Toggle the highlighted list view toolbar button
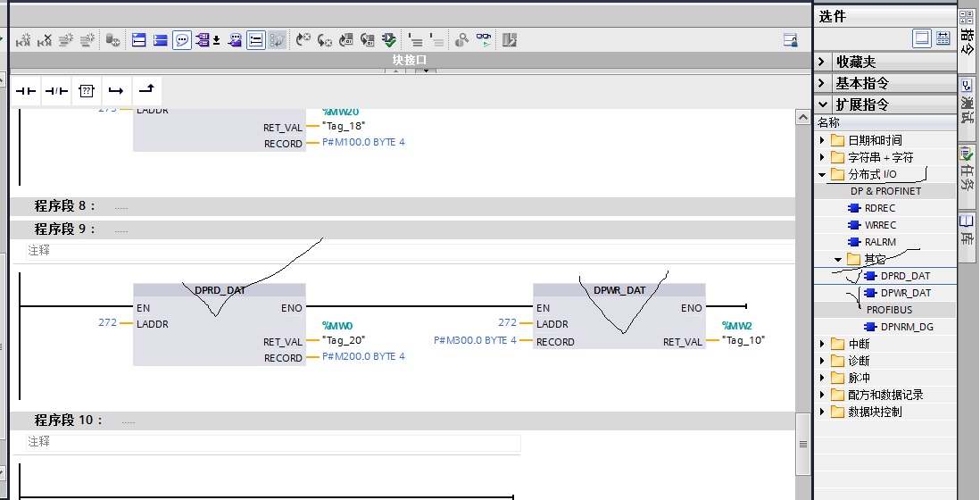This screenshot has height=500, width=980. [255, 40]
